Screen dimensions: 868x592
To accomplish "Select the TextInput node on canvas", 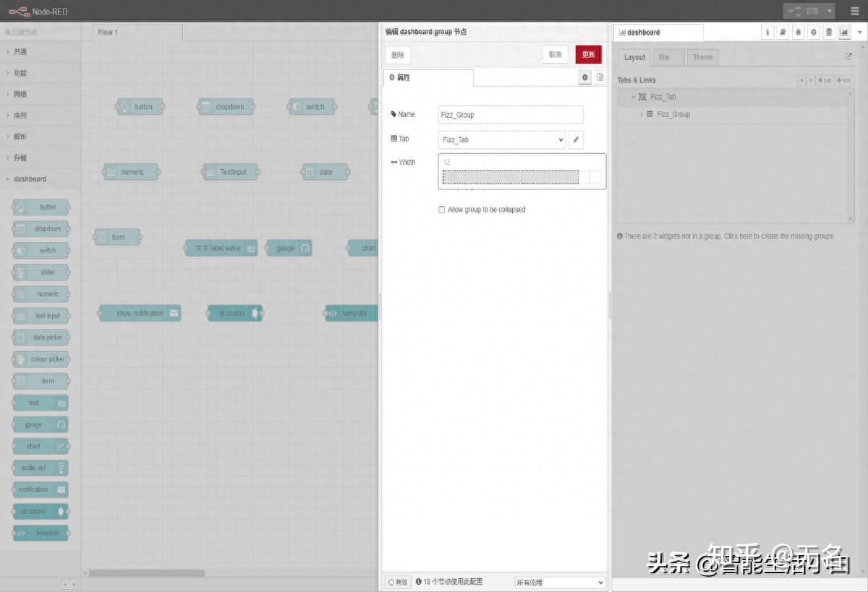I will click(x=230, y=172).
